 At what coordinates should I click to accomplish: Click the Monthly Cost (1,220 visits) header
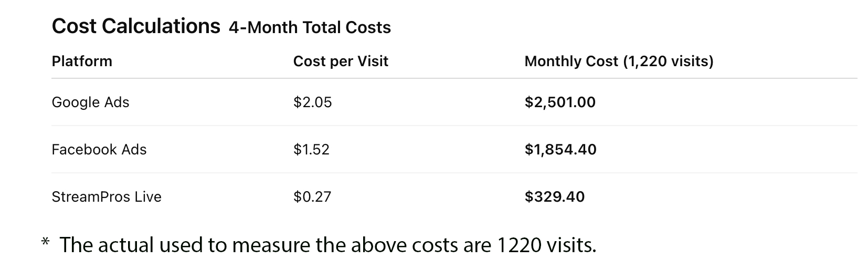(x=619, y=61)
